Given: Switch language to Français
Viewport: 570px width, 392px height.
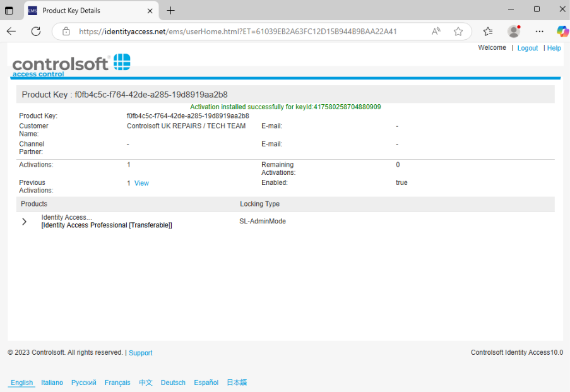Looking at the screenshot, I should (117, 383).
